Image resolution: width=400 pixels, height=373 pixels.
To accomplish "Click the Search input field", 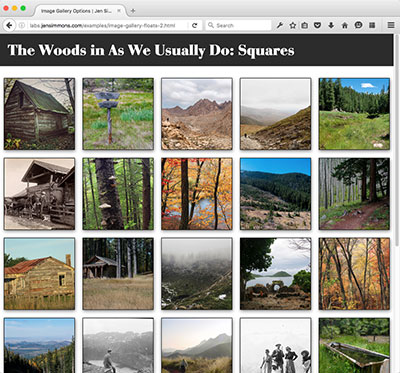I will (x=238, y=25).
